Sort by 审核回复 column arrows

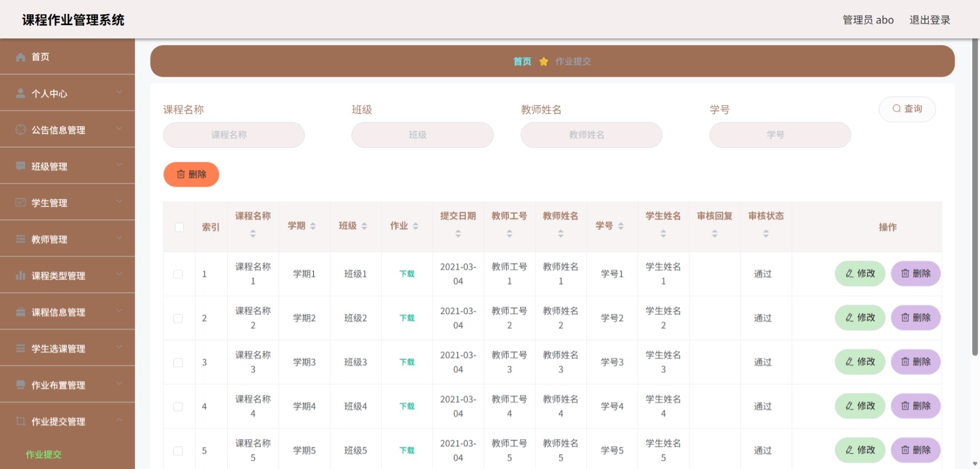[x=715, y=234]
